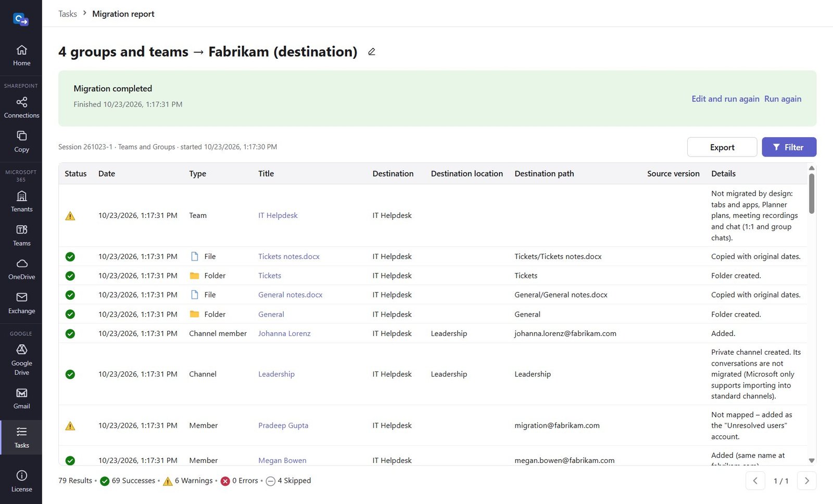The height and width of the screenshot is (504, 833).
Task: Click the Destination path column header
Action: click(x=544, y=174)
